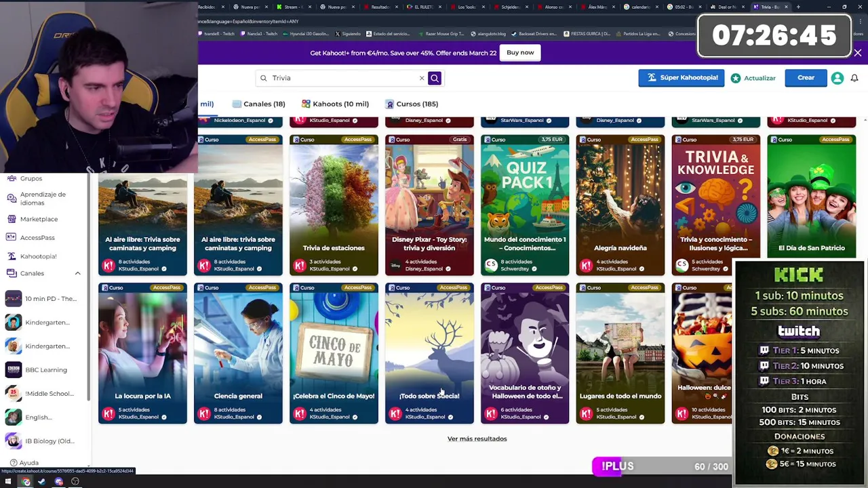Open the !Middle School channel
The width and height of the screenshot is (868, 488).
click(x=42, y=394)
